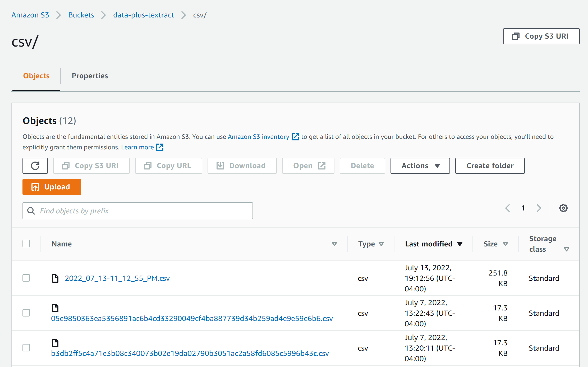Click the Download icon in the toolbar
The image size is (588, 367).
click(x=220, y=166)
